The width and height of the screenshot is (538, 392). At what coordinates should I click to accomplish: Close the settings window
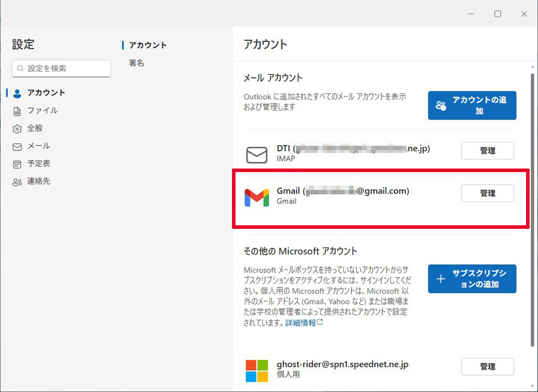(x=524, y=14)
